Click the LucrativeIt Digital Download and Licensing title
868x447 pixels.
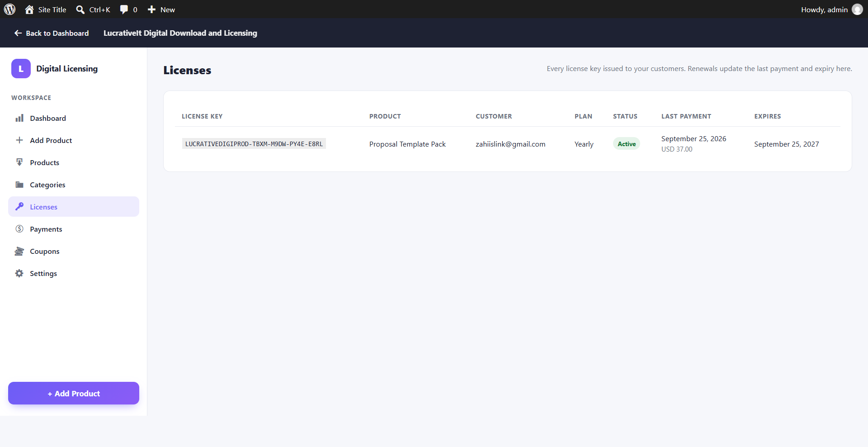[180, 33]
